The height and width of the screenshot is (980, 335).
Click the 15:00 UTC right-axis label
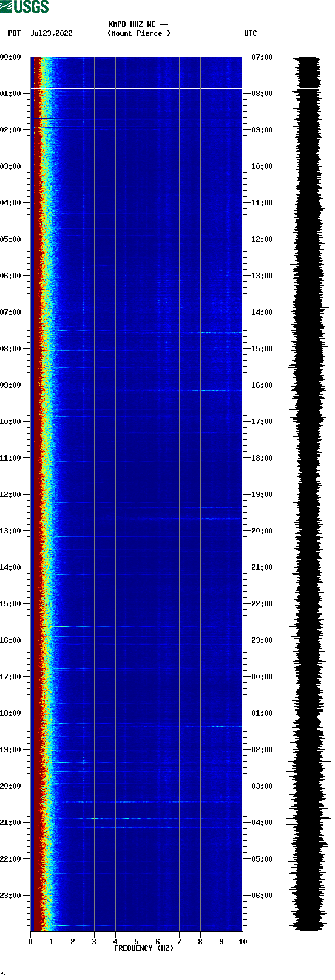click(x=262, y=349)
